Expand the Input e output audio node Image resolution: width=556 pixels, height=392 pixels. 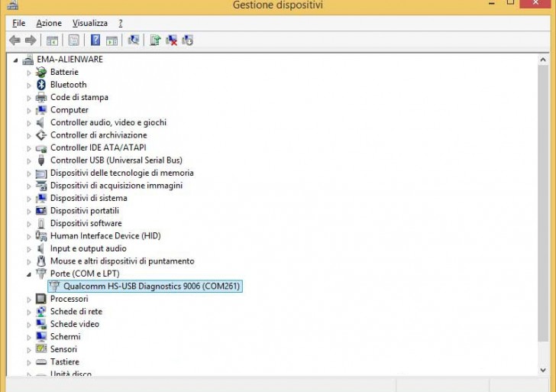pos(29,249)
